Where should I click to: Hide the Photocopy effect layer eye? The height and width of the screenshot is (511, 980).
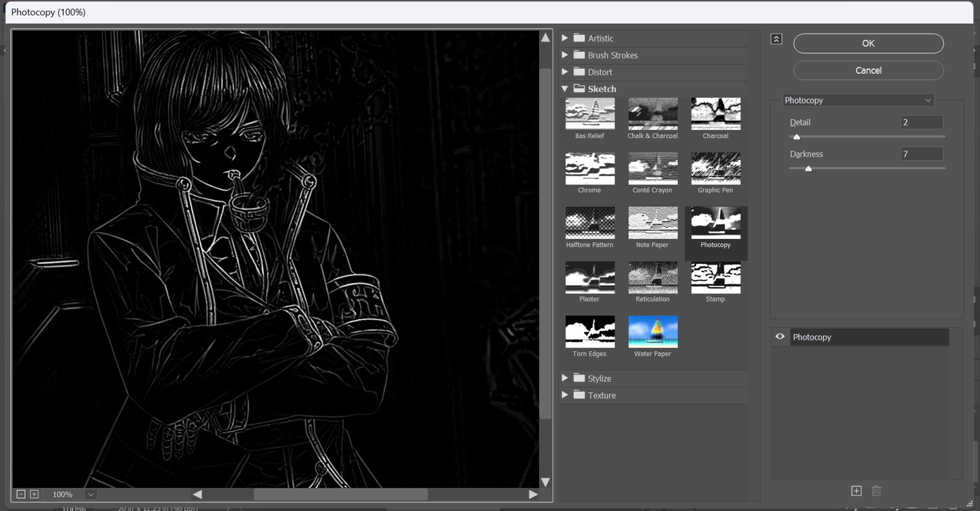tap(780, 337)
